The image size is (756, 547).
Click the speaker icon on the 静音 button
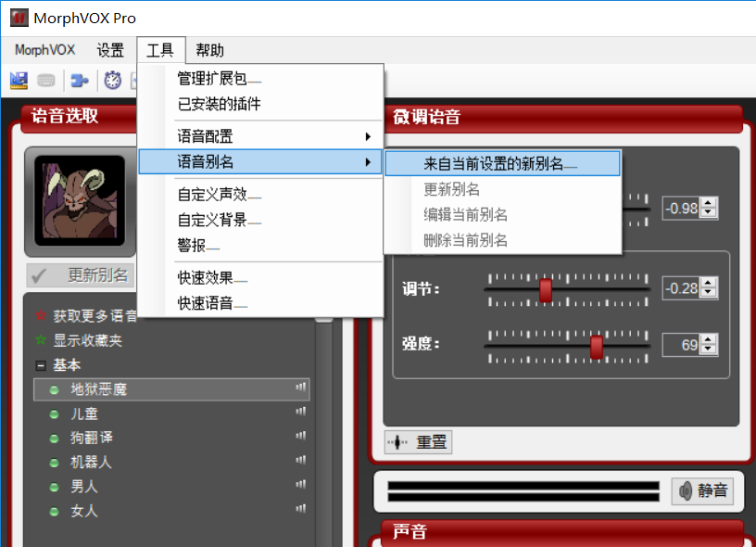click(x=686, y=491)
